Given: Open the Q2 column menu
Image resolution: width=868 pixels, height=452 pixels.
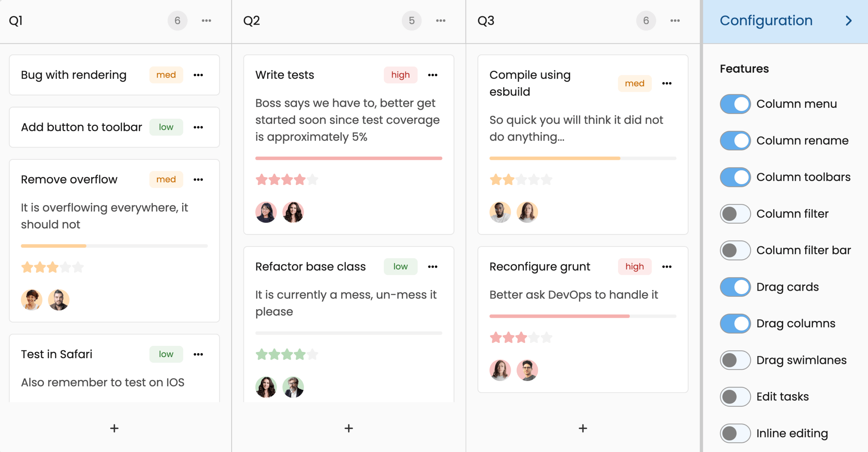Looking at the screenshot, I should [x=440, y=20].
